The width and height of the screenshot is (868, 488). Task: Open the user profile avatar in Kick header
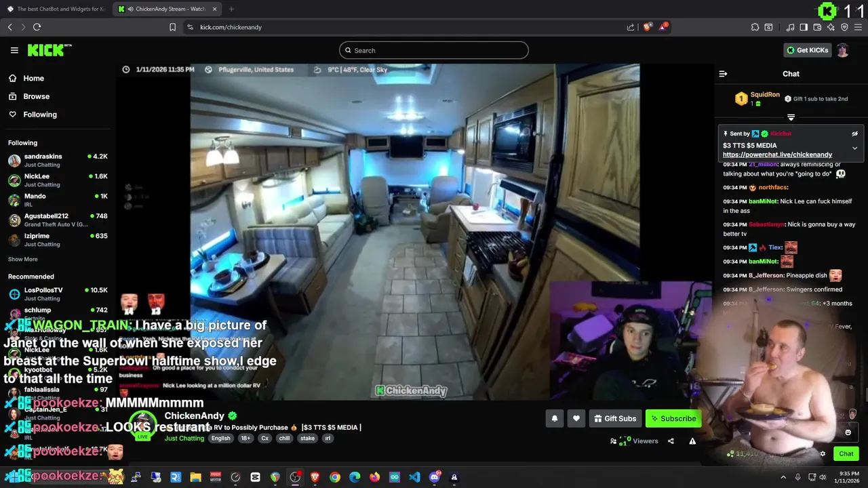[x=843, y=50]
